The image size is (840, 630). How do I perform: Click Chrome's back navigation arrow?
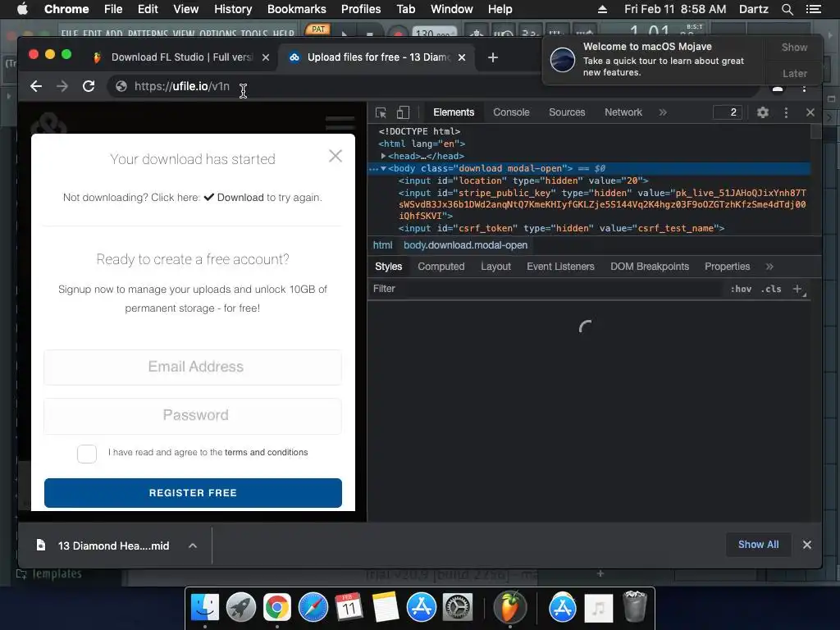click(x=36, y=86)
